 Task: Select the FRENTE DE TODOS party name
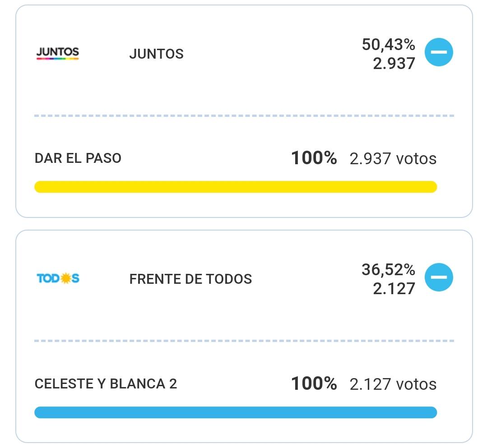click(190, 279)
